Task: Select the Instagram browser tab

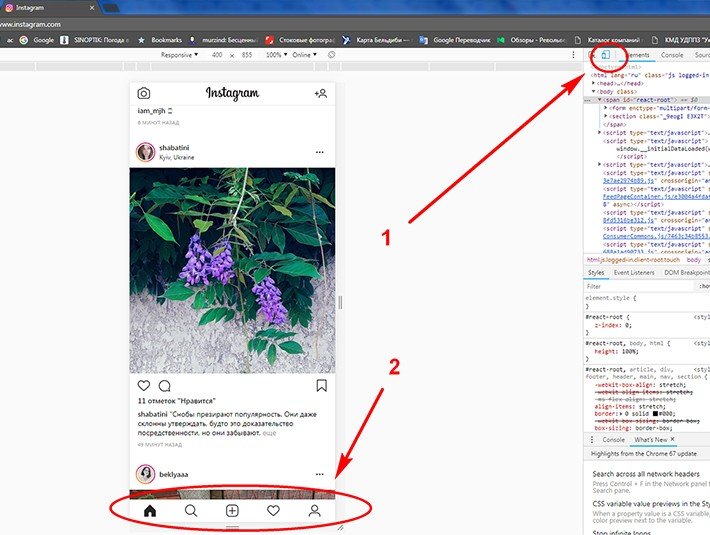Action: tap(50, 8)
